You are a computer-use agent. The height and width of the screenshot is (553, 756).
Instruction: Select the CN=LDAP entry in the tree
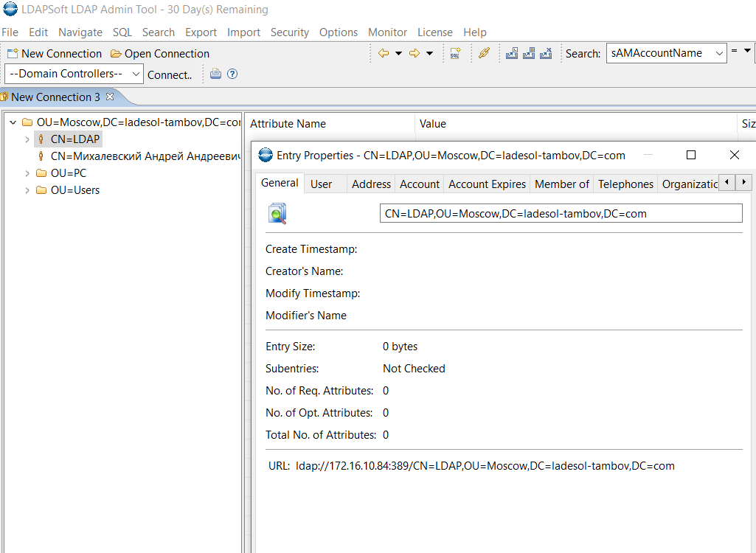[75, 139]
